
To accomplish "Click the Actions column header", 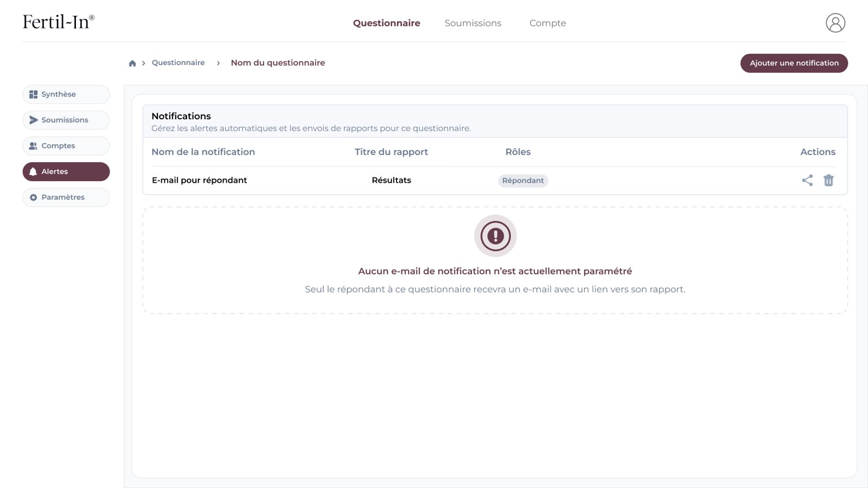I will pos(818,152).
